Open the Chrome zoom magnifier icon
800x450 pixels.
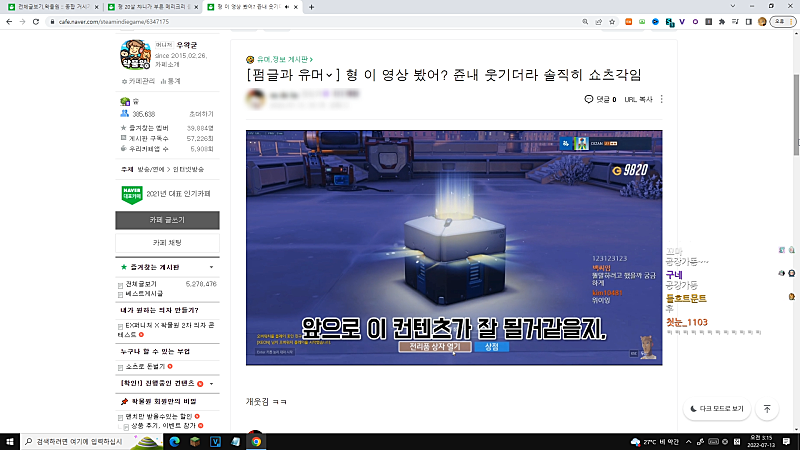pos(585,22)
